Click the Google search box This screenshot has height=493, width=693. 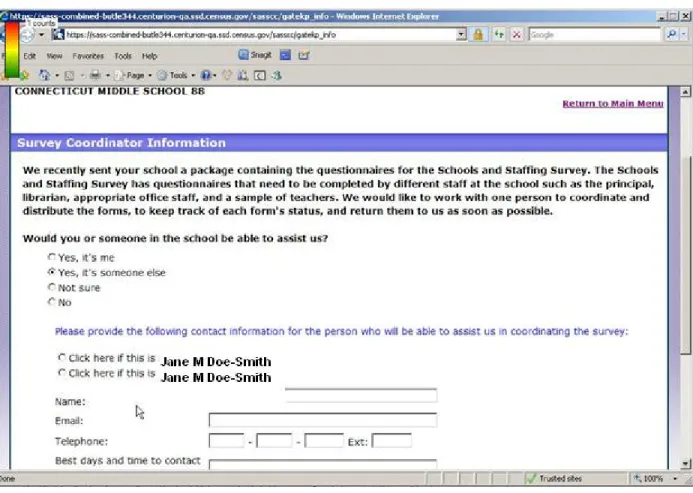[595, 34]
